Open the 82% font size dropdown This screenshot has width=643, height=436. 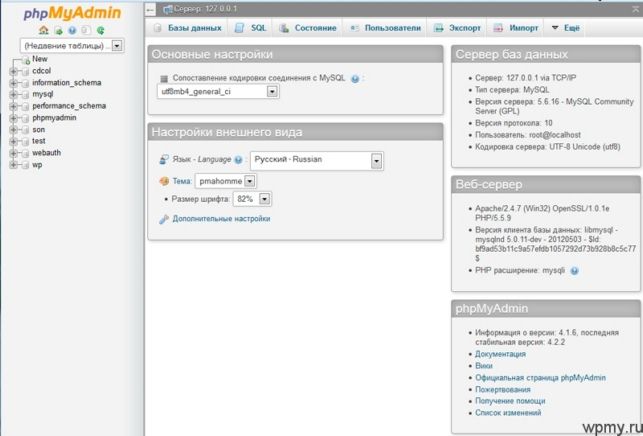[252, 199]
